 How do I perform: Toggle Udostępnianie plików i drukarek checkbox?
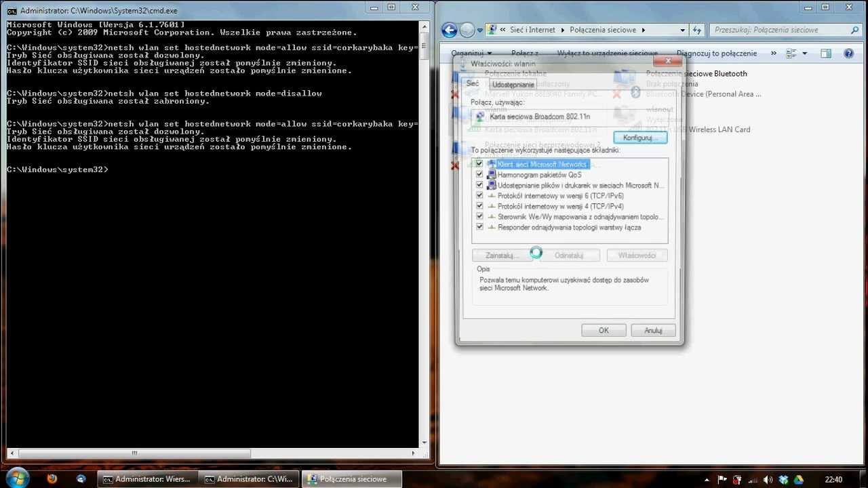(x=479, y=185)
